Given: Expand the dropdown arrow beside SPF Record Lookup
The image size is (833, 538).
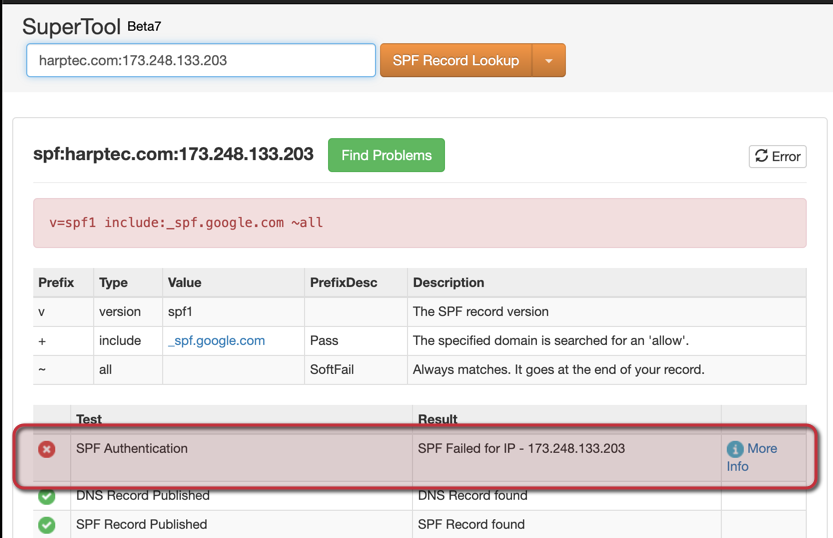Looking at the screenshot, I should [548, 61].
